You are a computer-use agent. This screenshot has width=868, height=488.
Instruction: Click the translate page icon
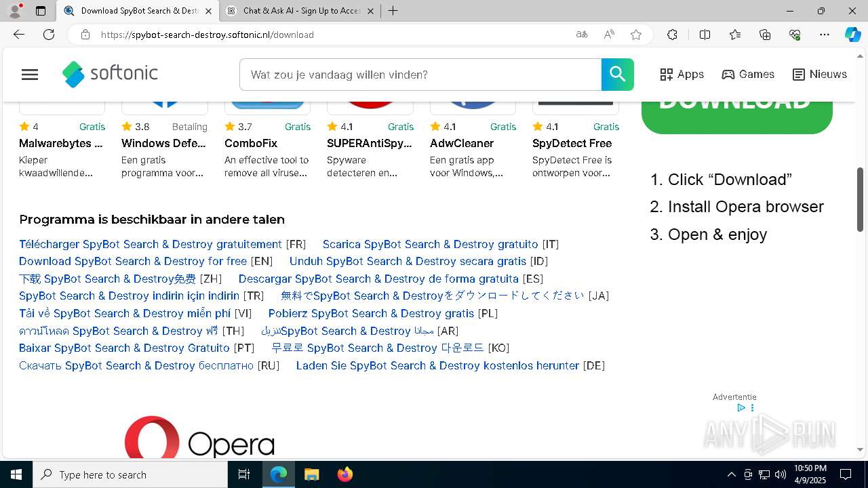tap(581, 35)
